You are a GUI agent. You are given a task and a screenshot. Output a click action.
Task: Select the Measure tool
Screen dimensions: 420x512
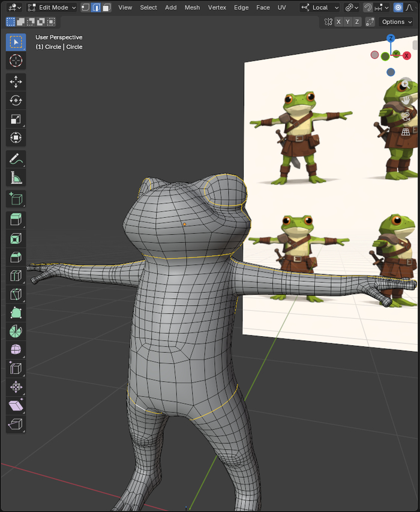[x=16, y=178]
